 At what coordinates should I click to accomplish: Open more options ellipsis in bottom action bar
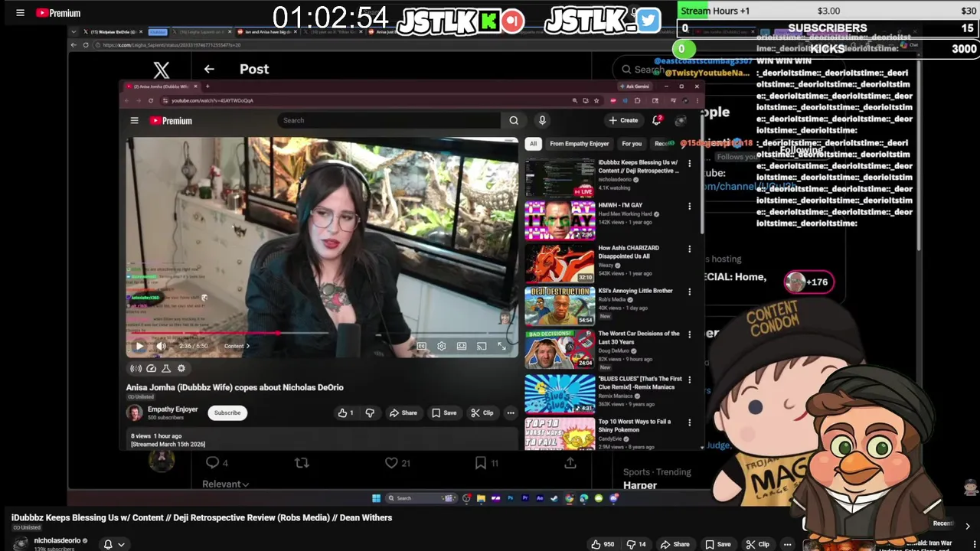click(787, 544)
